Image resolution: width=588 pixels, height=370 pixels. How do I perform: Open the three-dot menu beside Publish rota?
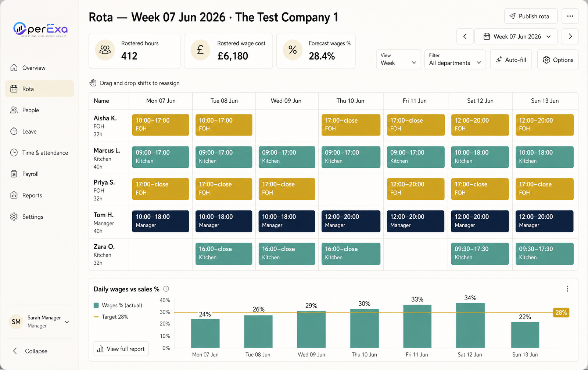click(x=570, y=16)
